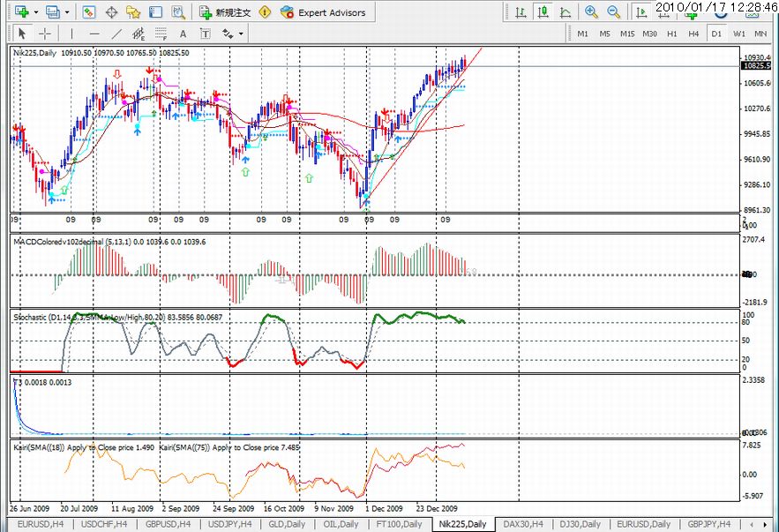779x532 pixels.
Task: Set timeframe to M5
Action: point(604,34)
